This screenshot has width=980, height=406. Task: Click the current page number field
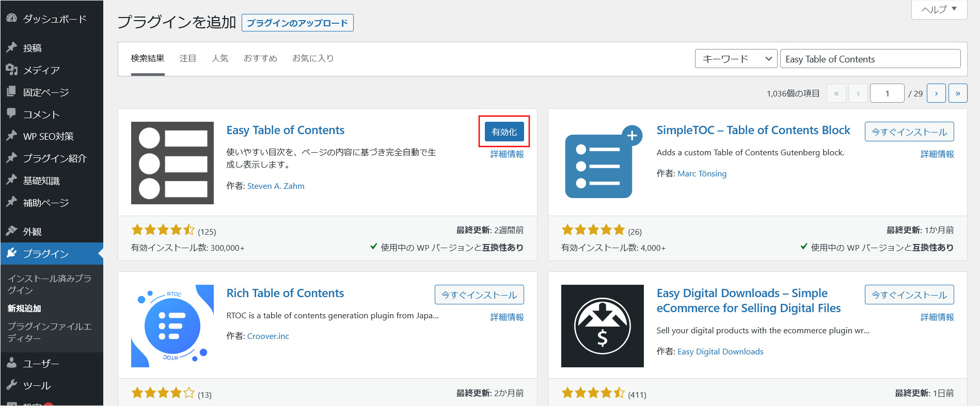click(887, 93)
